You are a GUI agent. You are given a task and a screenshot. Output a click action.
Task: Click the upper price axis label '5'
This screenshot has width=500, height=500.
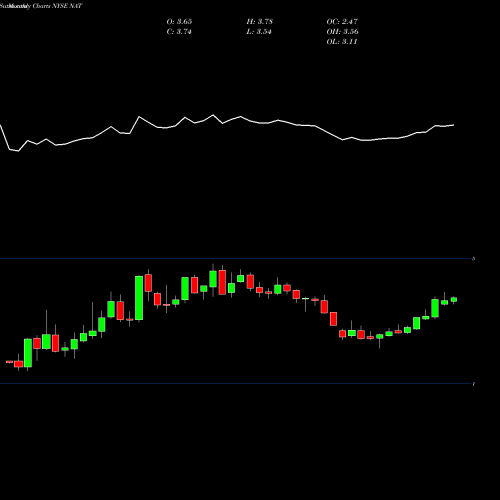(474, 259)
